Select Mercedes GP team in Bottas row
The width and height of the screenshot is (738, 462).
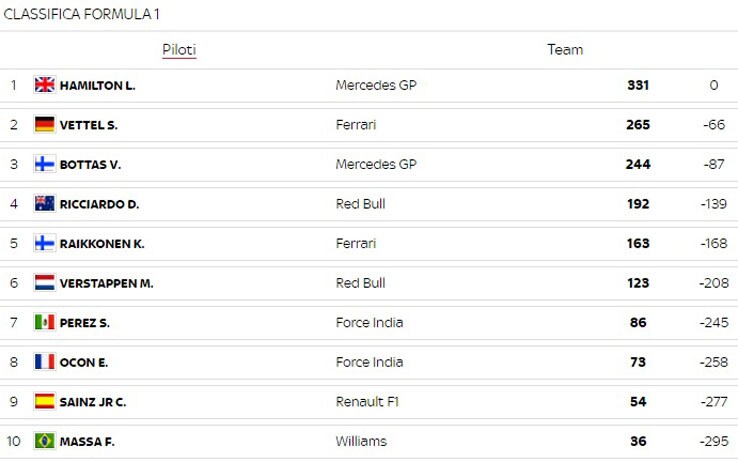(376, 164)
